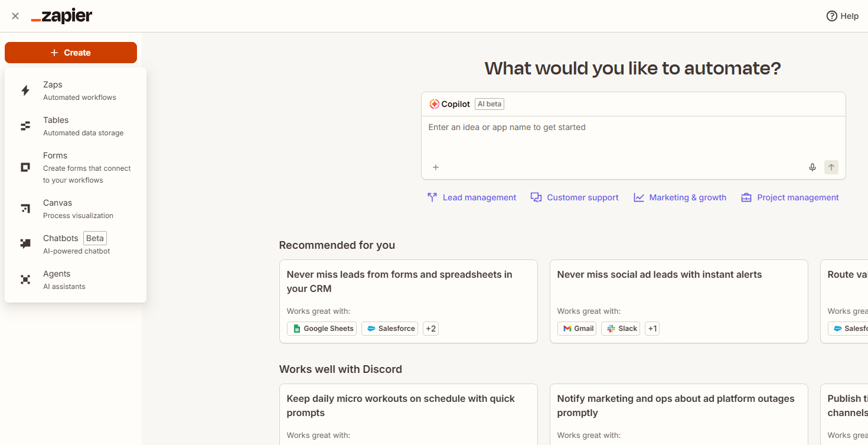Image resolution: width=868 pixels, height=445 pixels.
Task: Click the Chatbots icon in the Create menu
Action: [x=25, y=243]
